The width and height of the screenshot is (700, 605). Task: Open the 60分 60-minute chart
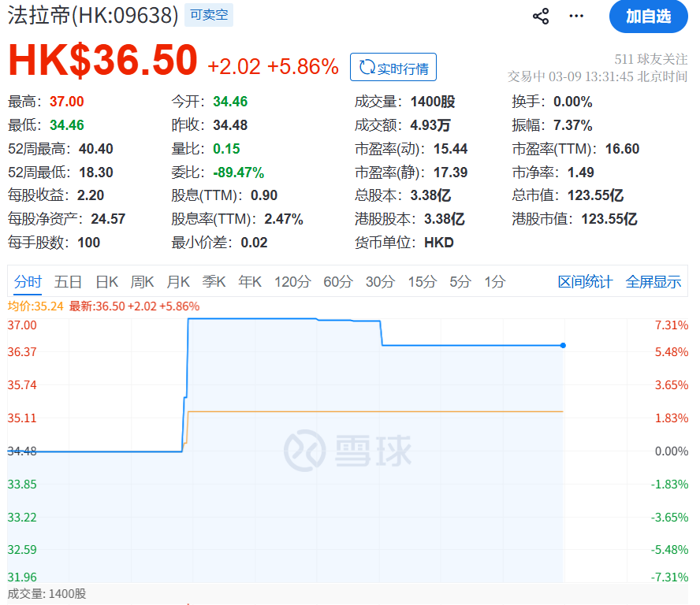click(x=338, y=281)
